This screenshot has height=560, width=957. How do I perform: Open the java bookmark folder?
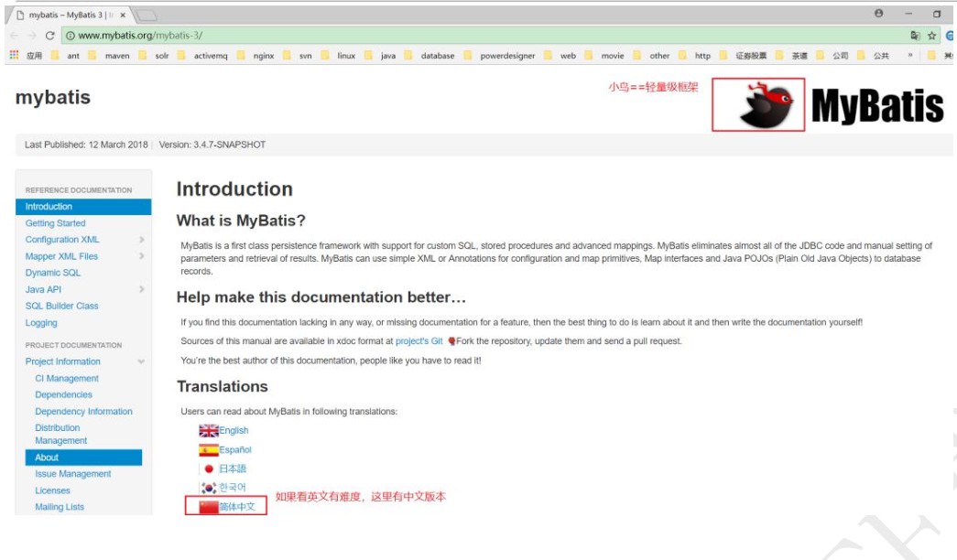(x=380, y=56)
